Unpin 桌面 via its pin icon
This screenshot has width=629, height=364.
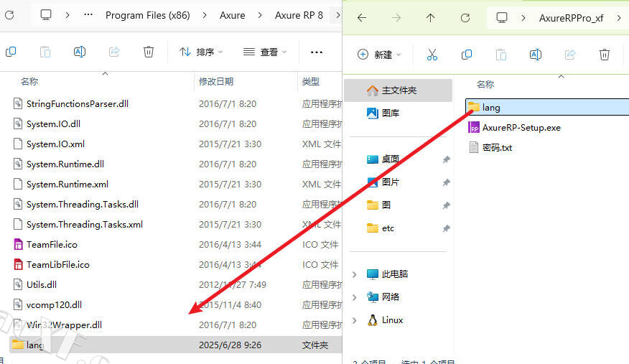tap(446, 159)
